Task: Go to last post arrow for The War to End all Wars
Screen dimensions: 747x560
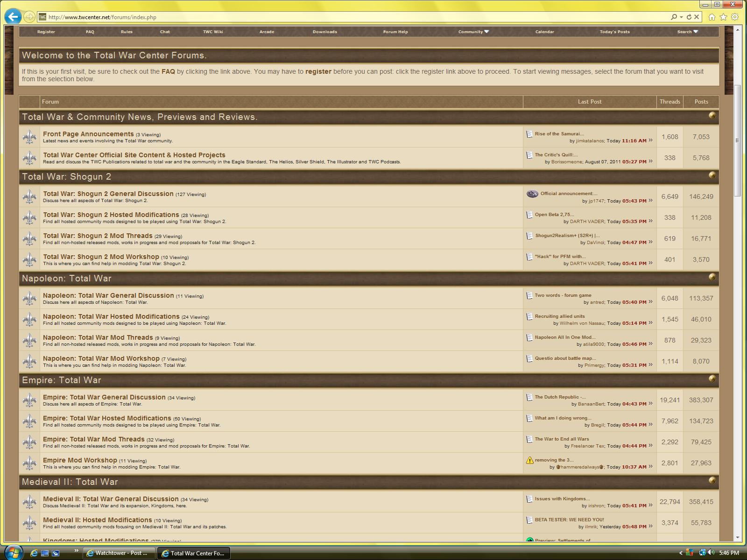Action: click(650, 446)
